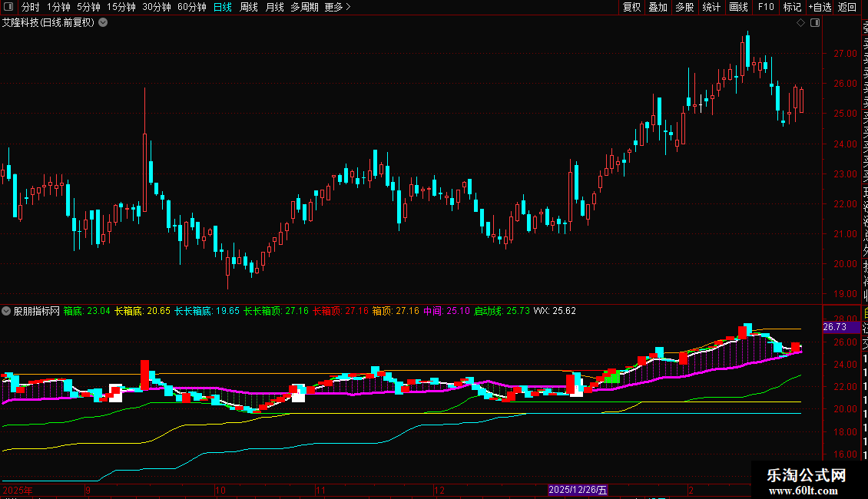Switch to 分时 intraday view
Image resolution: width=868 pixels, height=499 pixels.
click(x=31, y=7)
